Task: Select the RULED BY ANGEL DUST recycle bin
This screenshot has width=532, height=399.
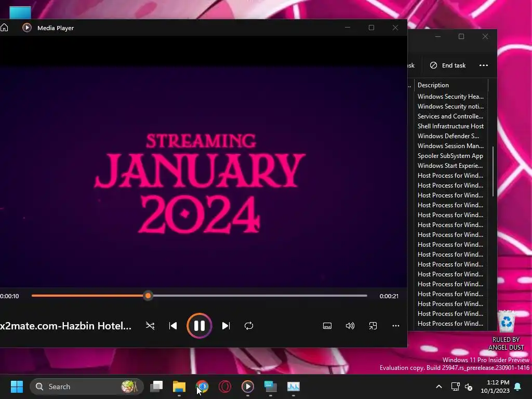Action: point(506,331)
